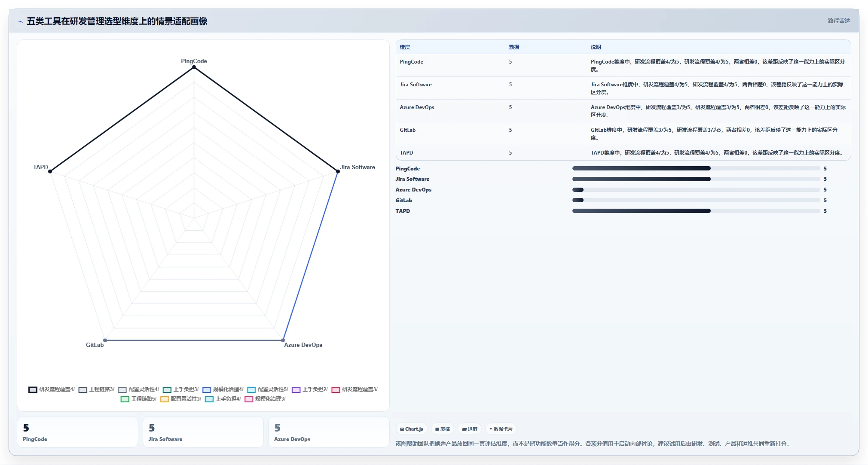
Task: Click the pink 规模化治理3/ legend swatch
Action: pyautogui.click(x=248, y=399)
